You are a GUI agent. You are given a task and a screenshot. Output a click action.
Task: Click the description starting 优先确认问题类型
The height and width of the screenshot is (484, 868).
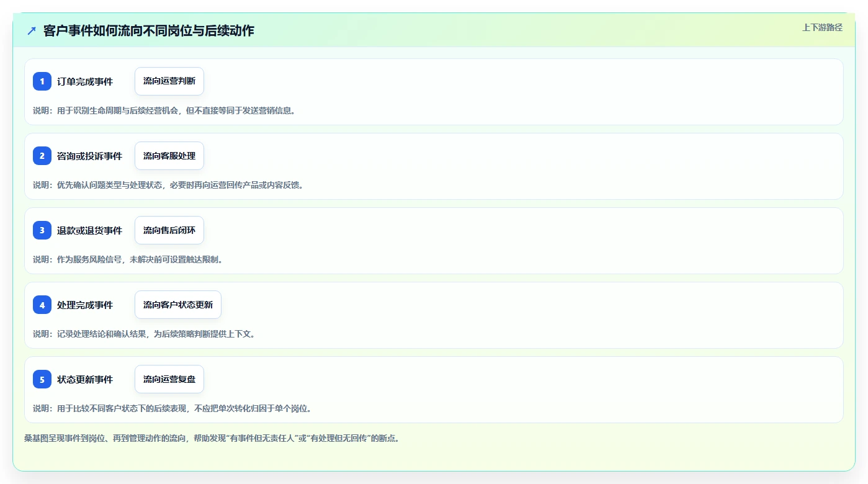click(169, 185)
